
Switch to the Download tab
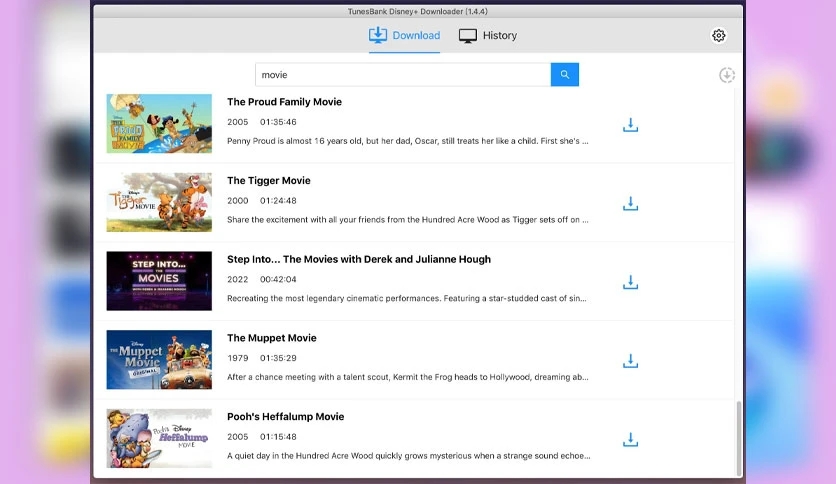tap(404, 35)
